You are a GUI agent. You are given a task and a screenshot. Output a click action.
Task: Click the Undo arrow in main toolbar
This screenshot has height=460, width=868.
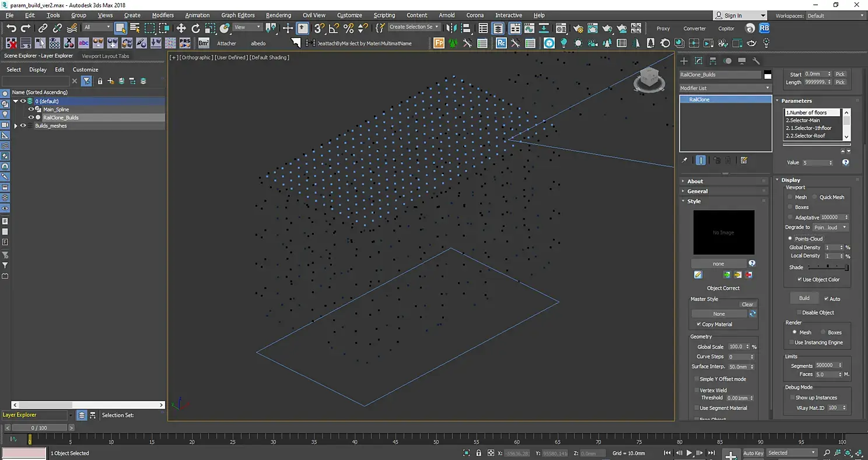pos(10,28)
